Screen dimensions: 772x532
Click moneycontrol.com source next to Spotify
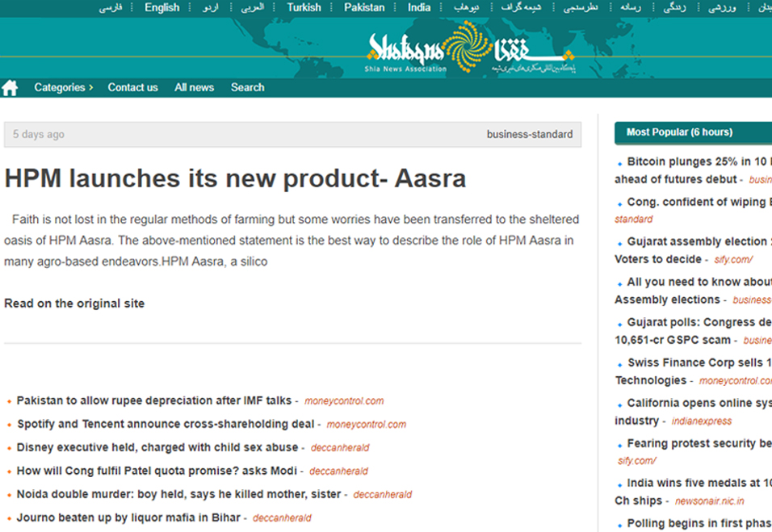click(367, 424)
